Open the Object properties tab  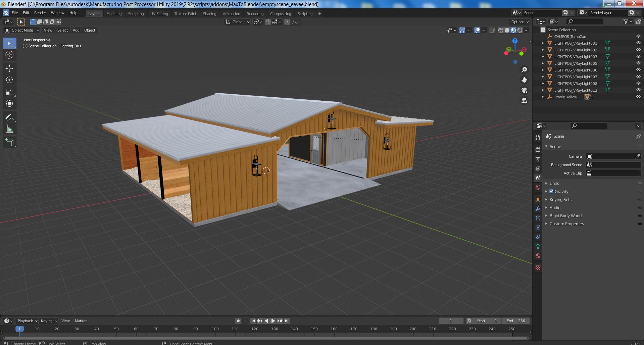pyautogui.click(x=538, y=199)
